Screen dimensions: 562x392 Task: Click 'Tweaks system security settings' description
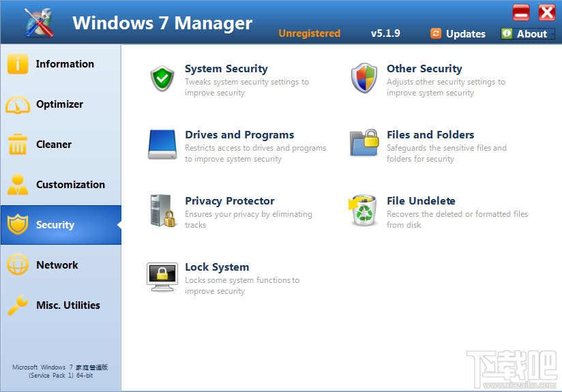(x=247, y=87)
